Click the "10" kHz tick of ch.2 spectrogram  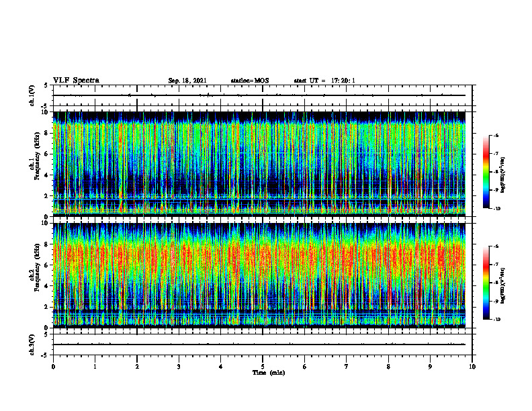point(46,223)
